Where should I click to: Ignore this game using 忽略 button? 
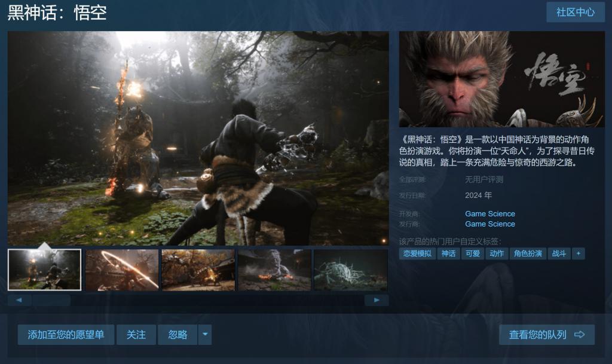[x=178, y=335]
